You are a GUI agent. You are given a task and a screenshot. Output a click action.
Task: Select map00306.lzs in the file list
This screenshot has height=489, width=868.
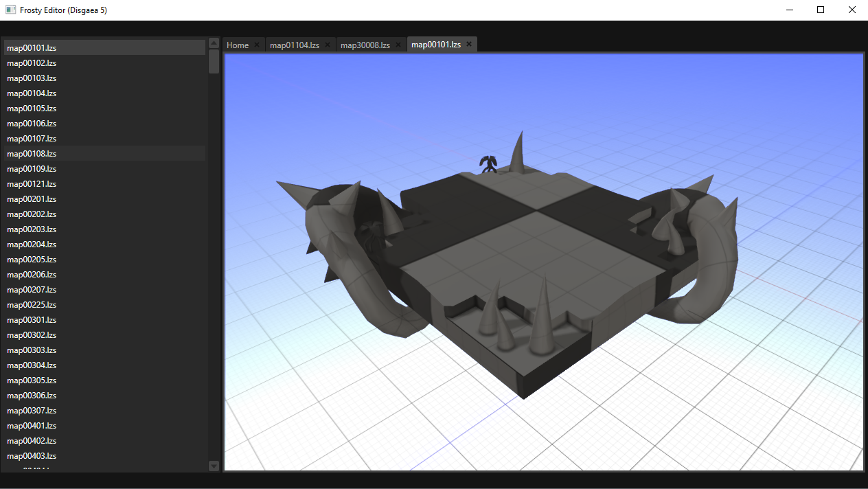tap(104, 395)
